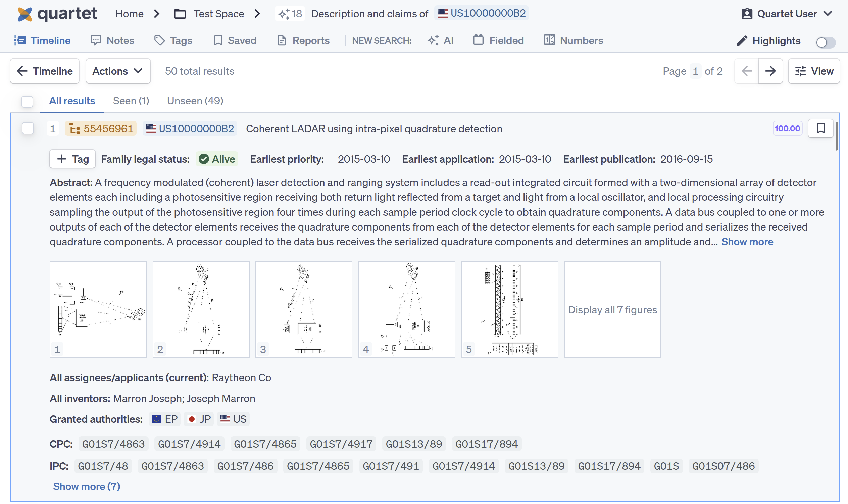This screenshot has height=504, width=848.
Task: Bookmark result 1 with save icon
Action: [820, 129]
